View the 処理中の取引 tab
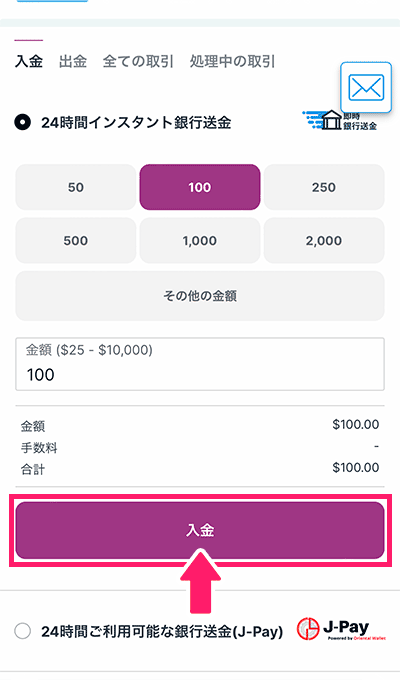Screen dimensions: 400x680 (232, 61)
